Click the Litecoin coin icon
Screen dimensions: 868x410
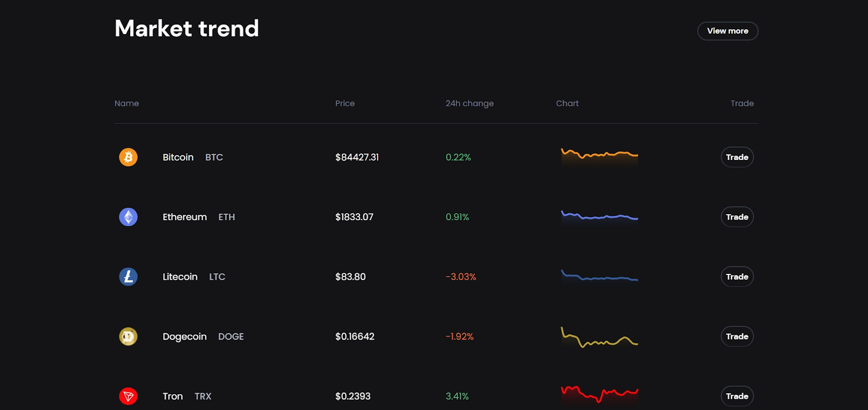click(x=128, y=277)
